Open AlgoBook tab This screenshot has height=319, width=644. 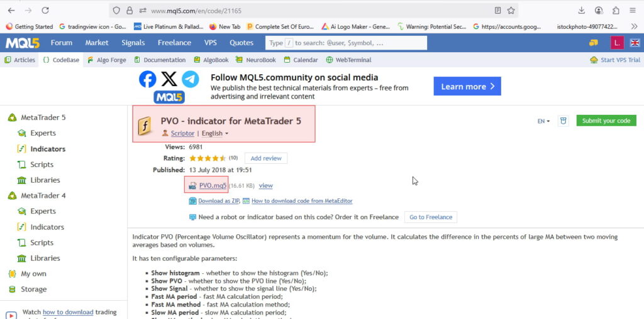click(211, 60)
